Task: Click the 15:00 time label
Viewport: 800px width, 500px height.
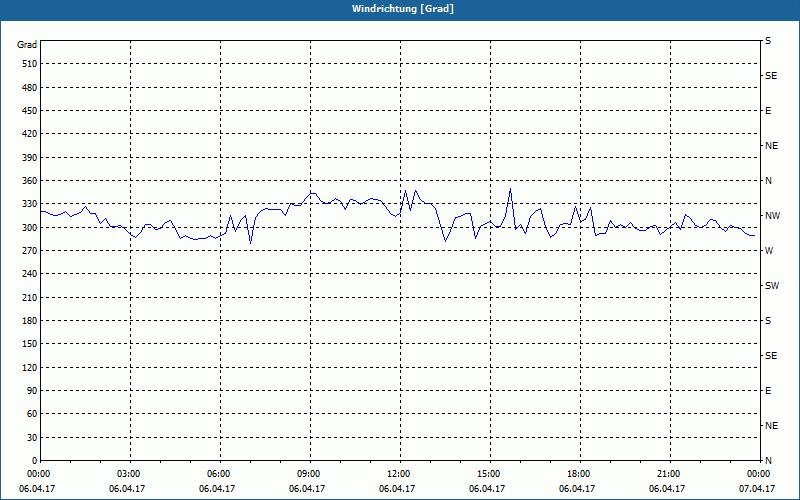Action: (488, 474)
